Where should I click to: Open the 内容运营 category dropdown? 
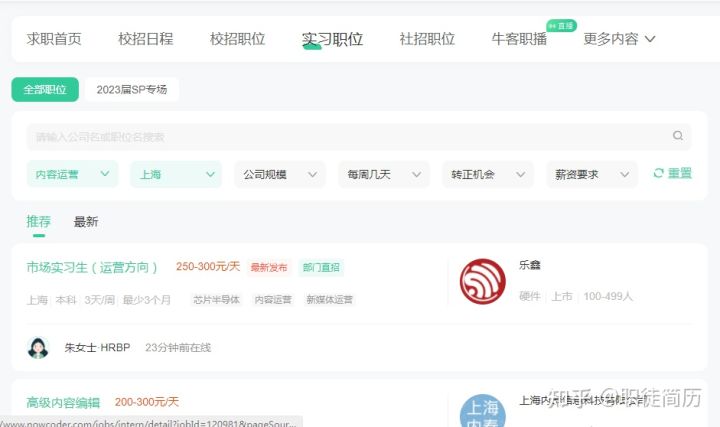[73, 174]
